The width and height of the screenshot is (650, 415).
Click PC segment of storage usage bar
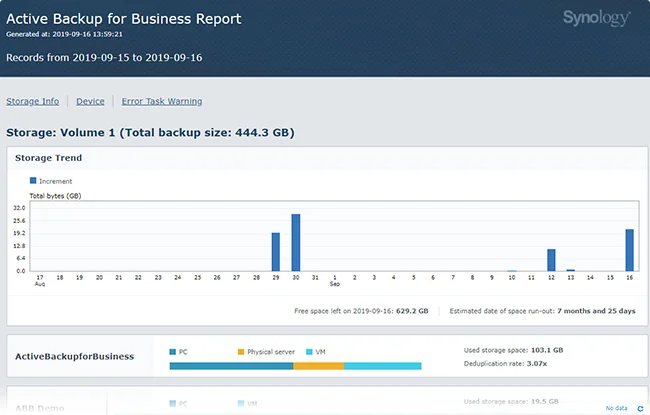pyautogui.click(x=231, y=366)
